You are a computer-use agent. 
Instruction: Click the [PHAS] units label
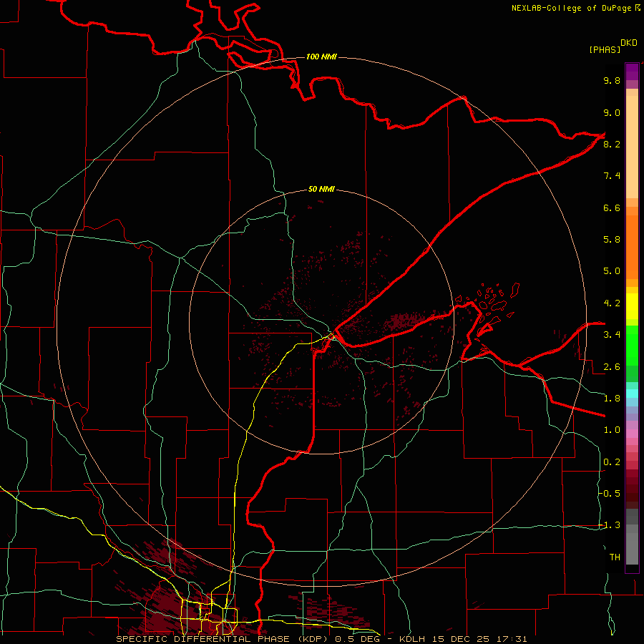[605, 49]
